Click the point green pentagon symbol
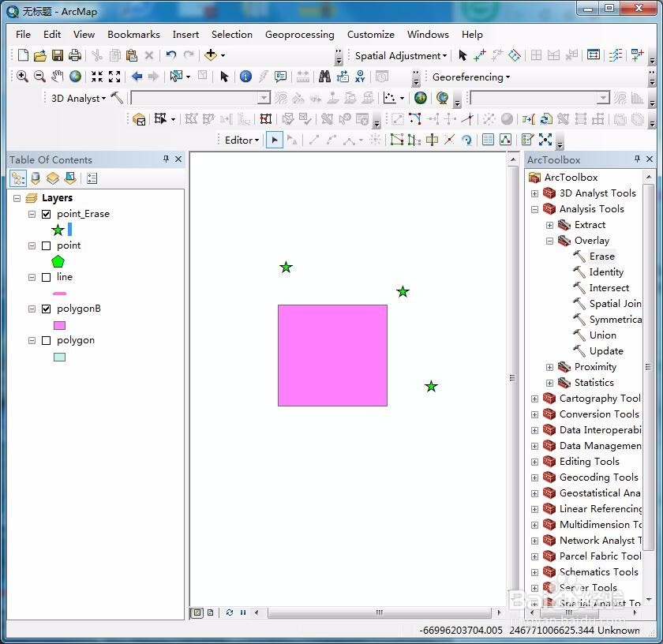The width and height of the screenshot is (663, 644). pos(58,262)
